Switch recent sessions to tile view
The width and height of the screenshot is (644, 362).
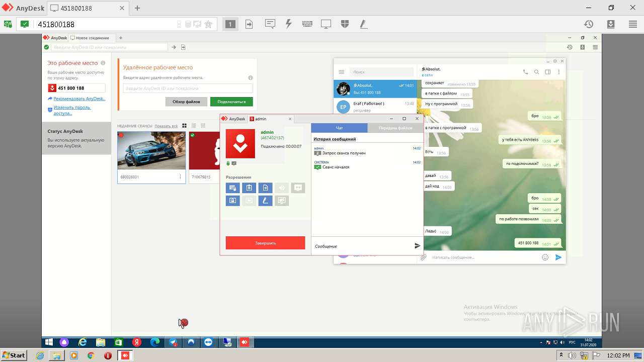[x=185, y=126]
